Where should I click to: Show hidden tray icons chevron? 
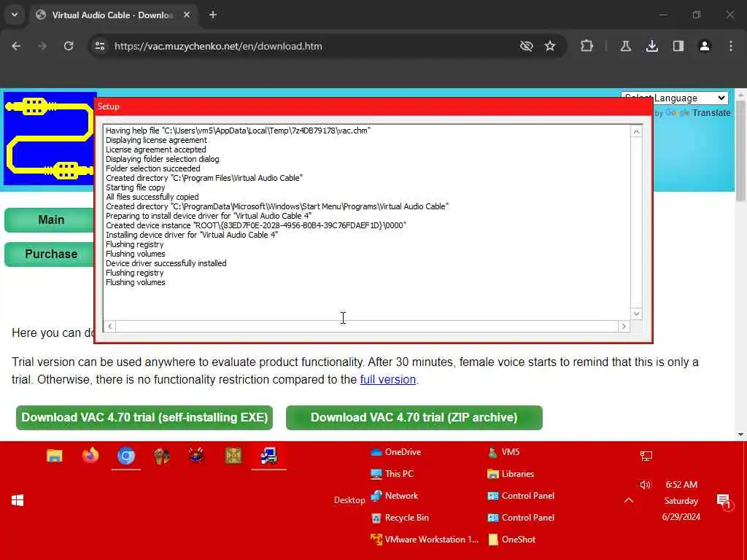click(x=629, y=500)
